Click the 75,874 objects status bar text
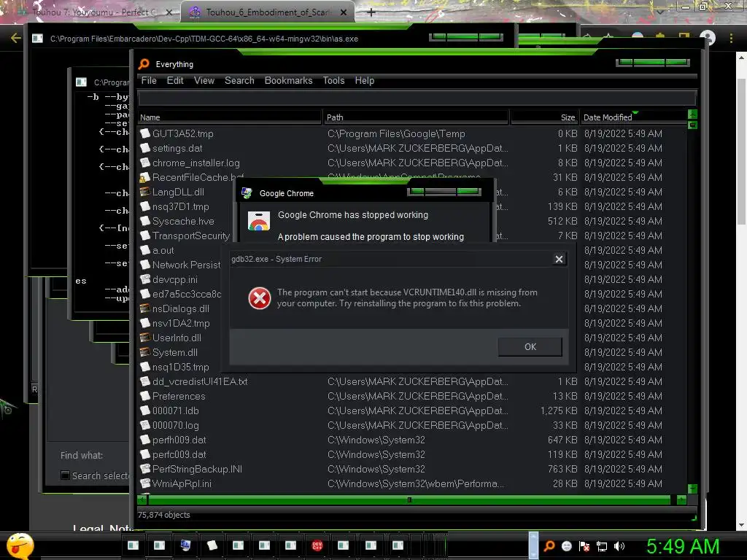 click(x=164, y=515)
